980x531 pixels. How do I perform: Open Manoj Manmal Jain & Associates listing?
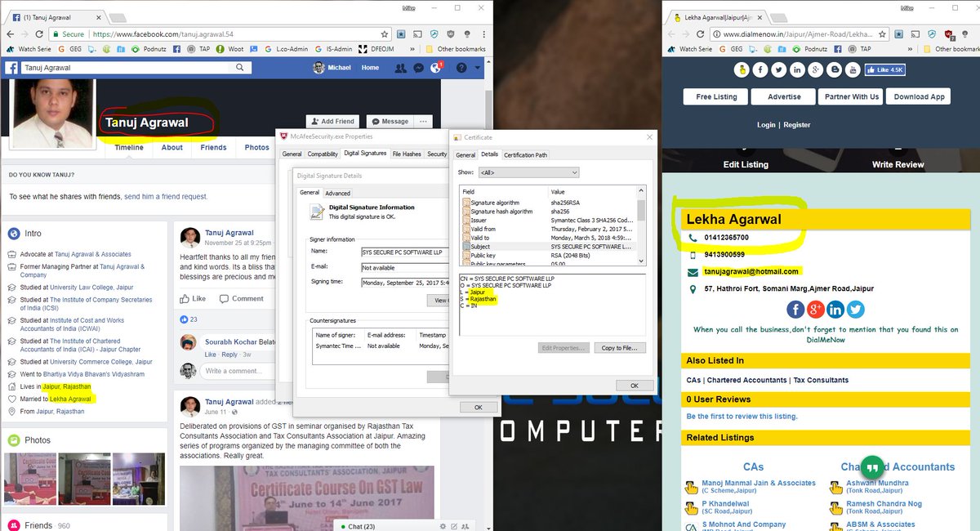(759, 483)
